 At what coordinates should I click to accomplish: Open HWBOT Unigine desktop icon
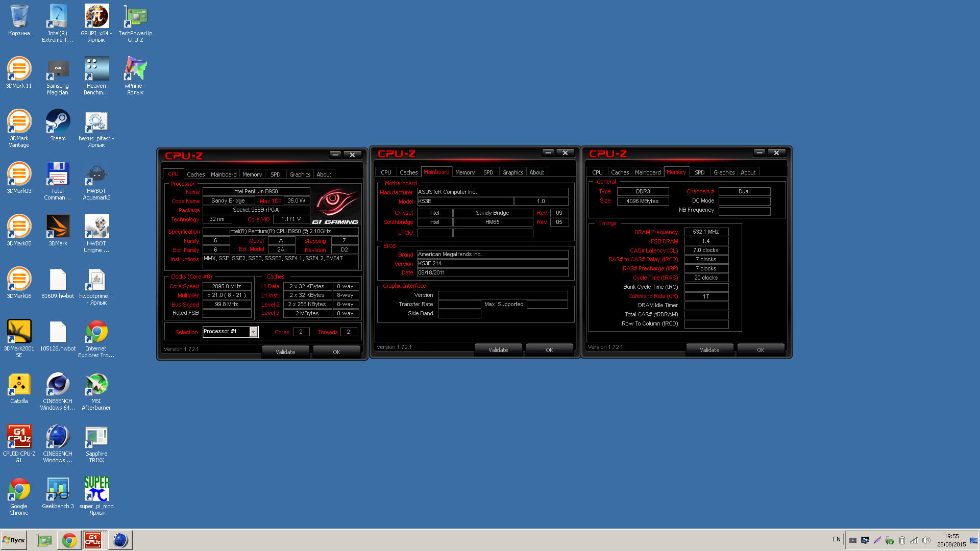tap(96, 233)
